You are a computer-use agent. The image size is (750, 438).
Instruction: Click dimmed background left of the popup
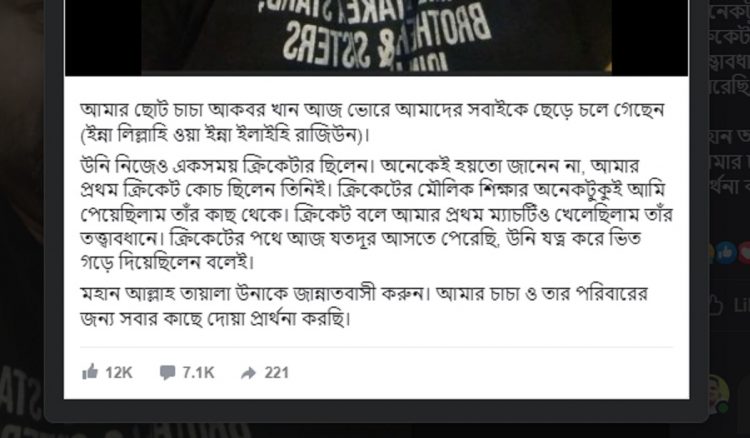tap(22, 191)
